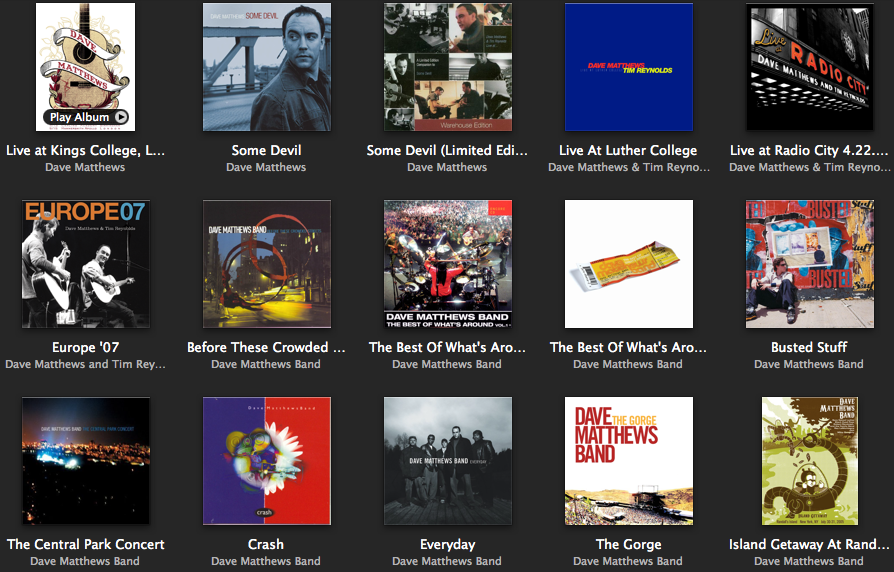Open the Crash album cover
Screen dimensions: 894x572
[267, 461]
